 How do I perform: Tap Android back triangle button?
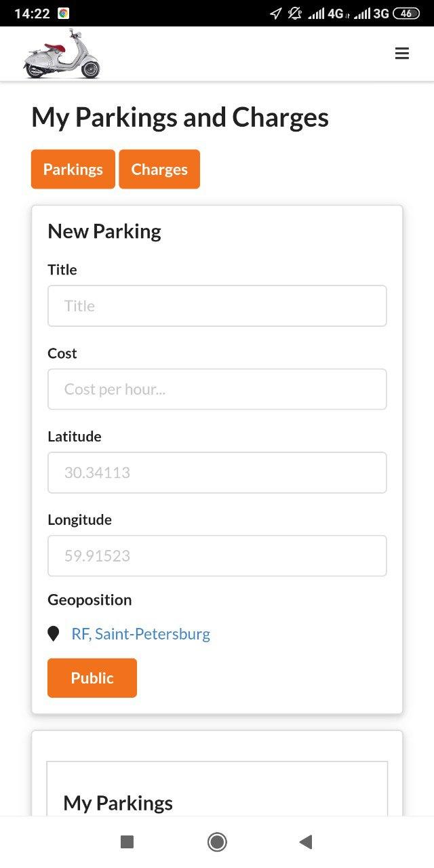(x=305, y=842)
